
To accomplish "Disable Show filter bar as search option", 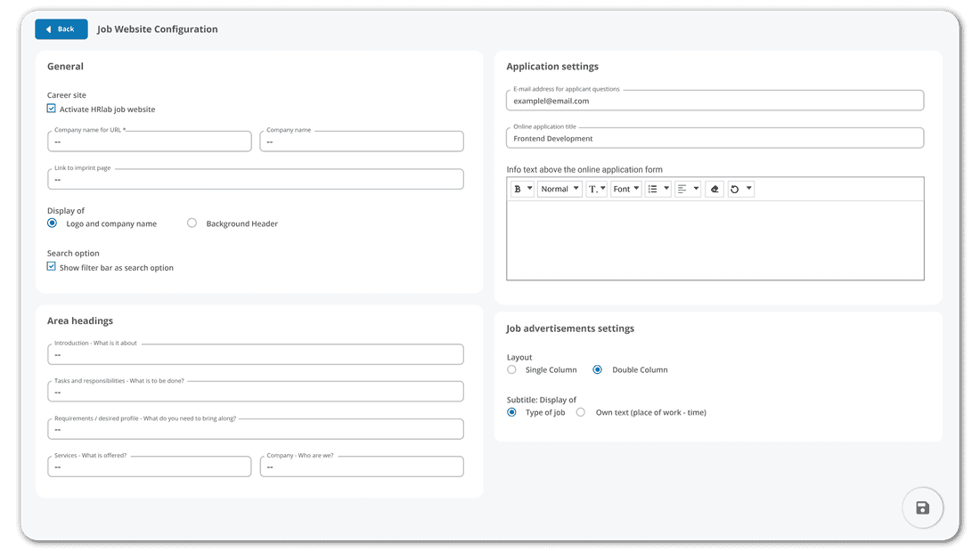I will pyautogui.click(x=51, y=265).
